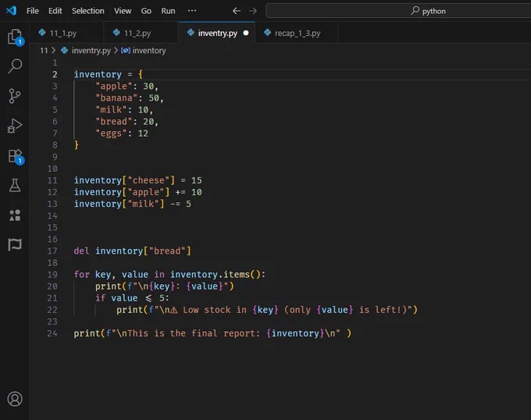Open the Testing flask icon
The height and width of the screenshot is (420, 531).
point(14,185)
